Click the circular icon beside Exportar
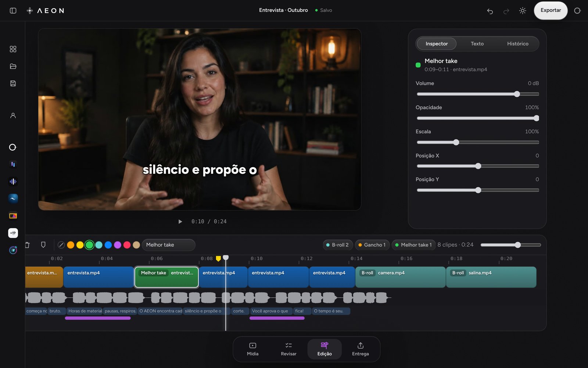588x368 pixels. click(x=577, y=11)
